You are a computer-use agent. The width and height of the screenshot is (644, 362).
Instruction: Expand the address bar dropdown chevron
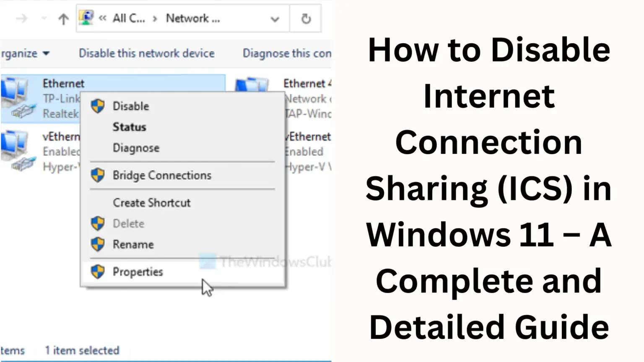(x=275, y=18)
